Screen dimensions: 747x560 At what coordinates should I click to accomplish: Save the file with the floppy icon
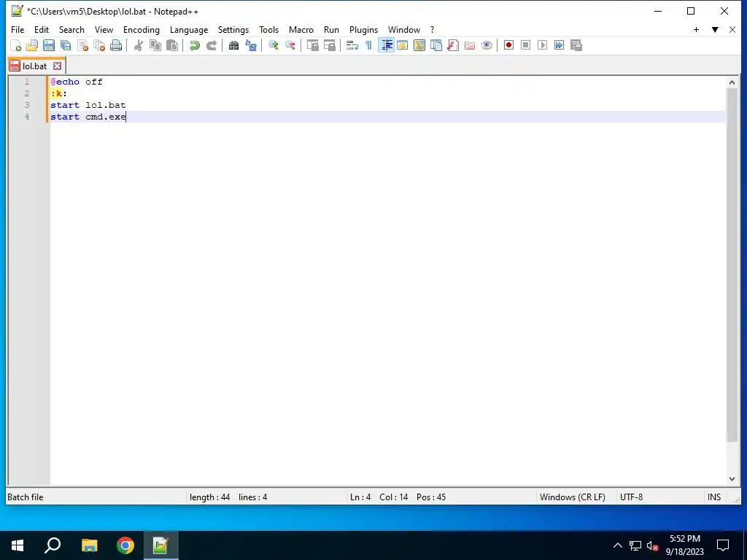click(49, 45)
